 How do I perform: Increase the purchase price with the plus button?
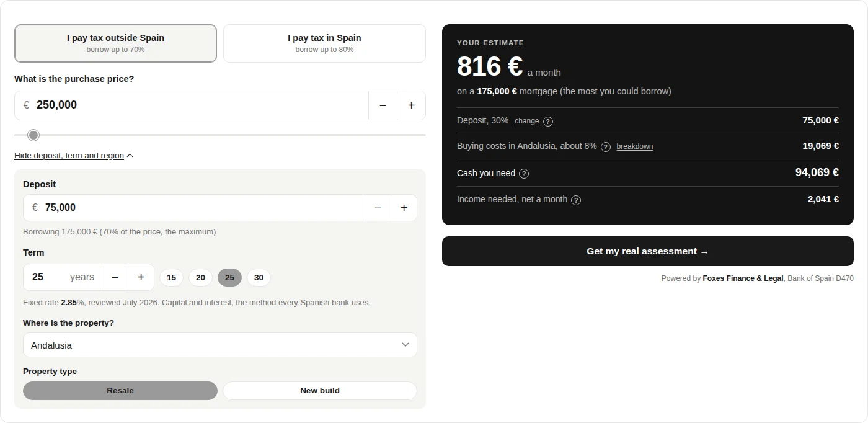pos(411,105)
